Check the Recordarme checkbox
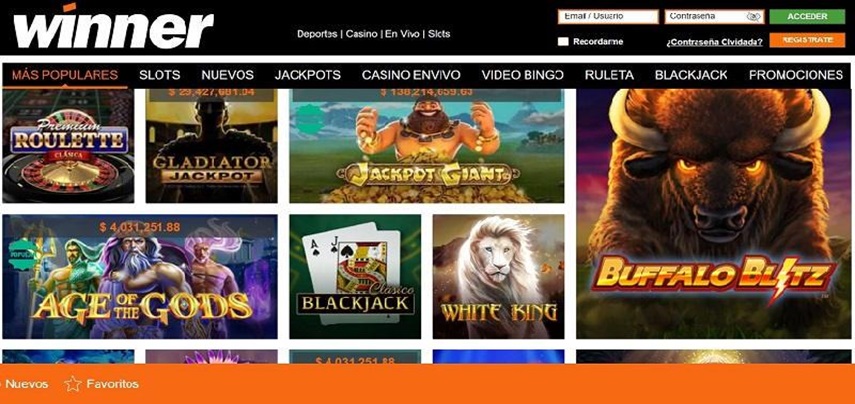The image size is (855, 404). click(x=563, y=41)
